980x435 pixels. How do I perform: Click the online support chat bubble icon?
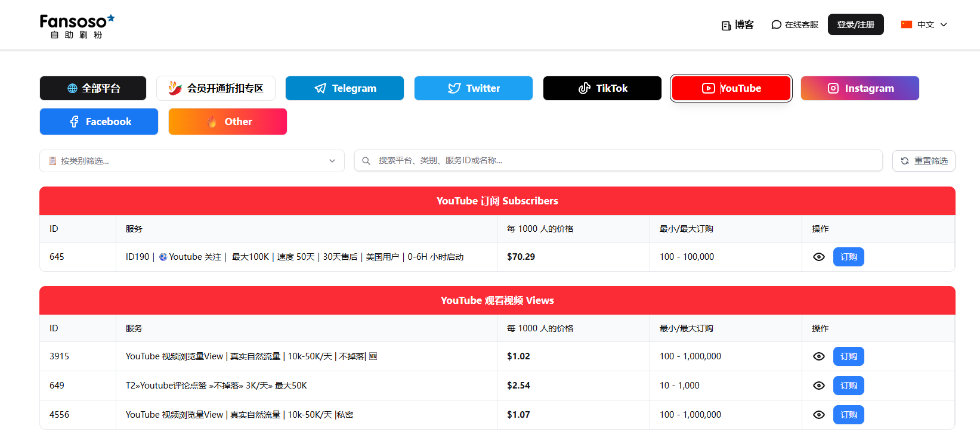click(x=776, y=25)
